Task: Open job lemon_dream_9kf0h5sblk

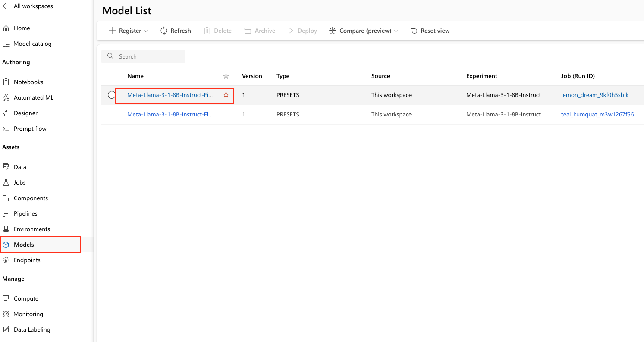Action: (595, 95)
